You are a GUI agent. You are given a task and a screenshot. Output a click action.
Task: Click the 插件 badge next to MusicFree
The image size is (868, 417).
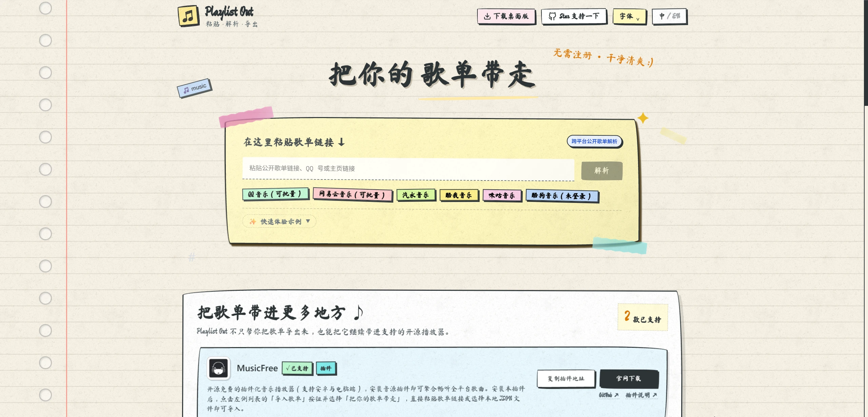(x=326, y=368)
